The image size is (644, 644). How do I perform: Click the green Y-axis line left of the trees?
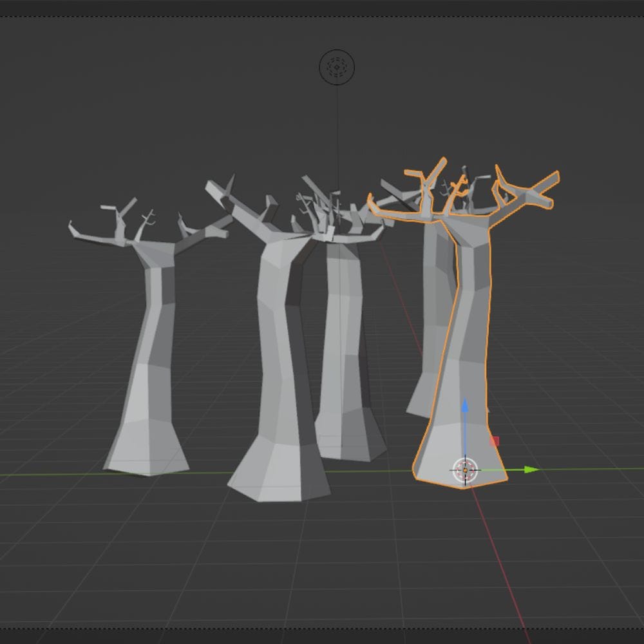tap(52, 475)
